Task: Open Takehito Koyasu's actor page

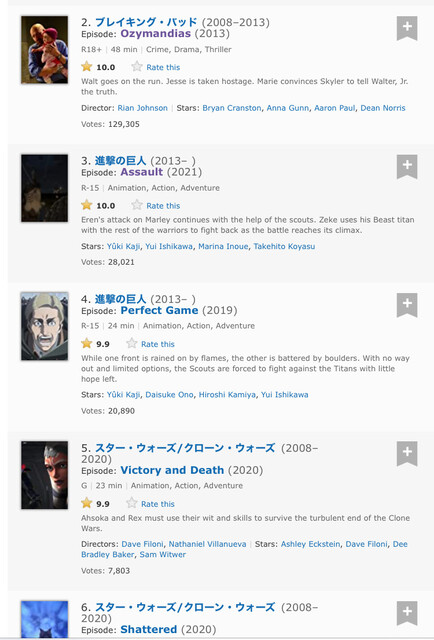Action: point(284,247)
